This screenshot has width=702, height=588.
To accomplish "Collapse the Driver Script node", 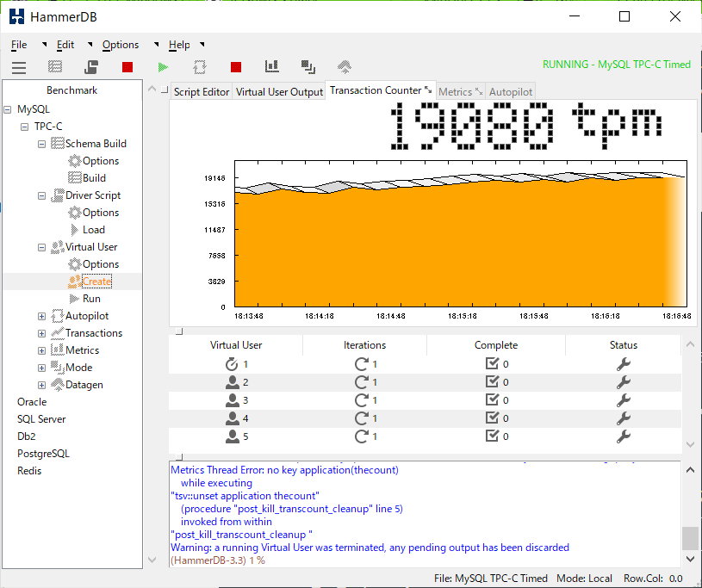I will (41, 196).
